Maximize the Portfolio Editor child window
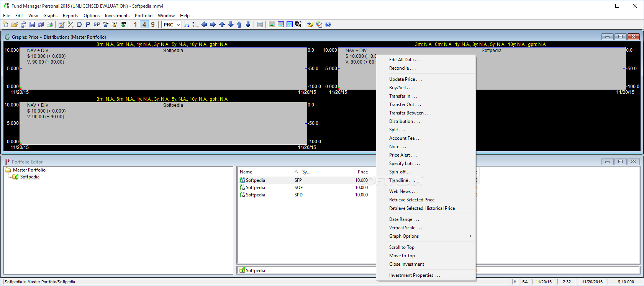The height and width of the screenshot is (286, 644). coord(620,162)
